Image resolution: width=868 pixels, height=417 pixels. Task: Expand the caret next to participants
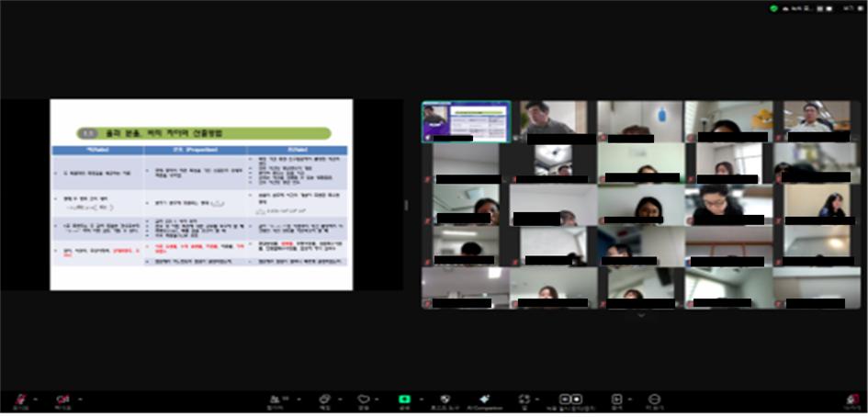299,399
